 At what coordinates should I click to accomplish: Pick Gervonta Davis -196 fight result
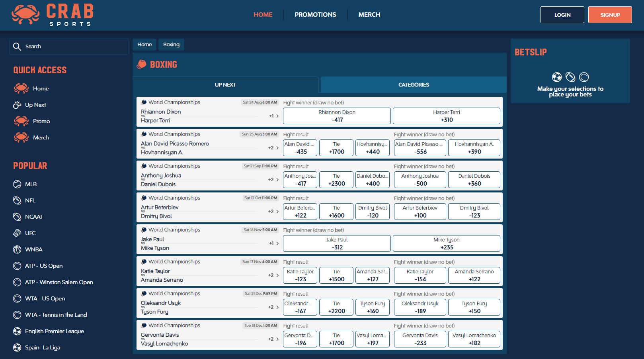point(300,339)
